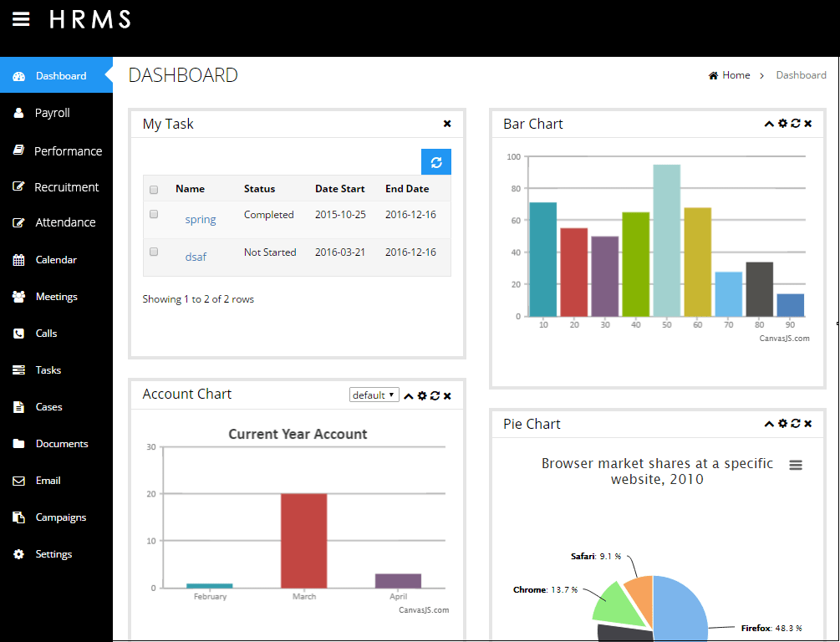840x642 pixels.
Task: Reload the Account Chart panel
Action: 435,395
